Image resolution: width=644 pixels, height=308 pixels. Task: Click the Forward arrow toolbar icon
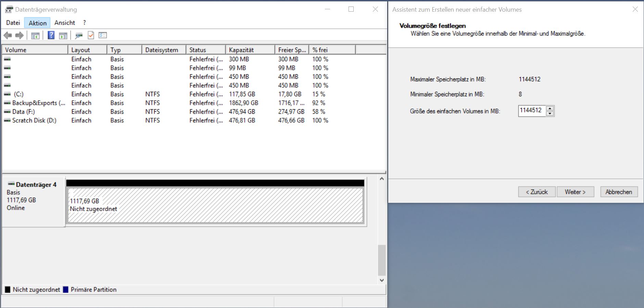coord(20,35)
